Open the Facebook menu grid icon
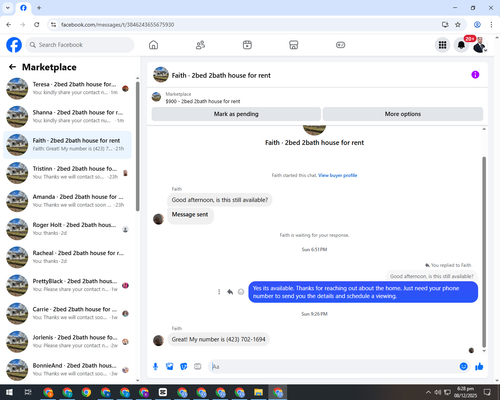500x400 pixels. [x=442, y=45]
